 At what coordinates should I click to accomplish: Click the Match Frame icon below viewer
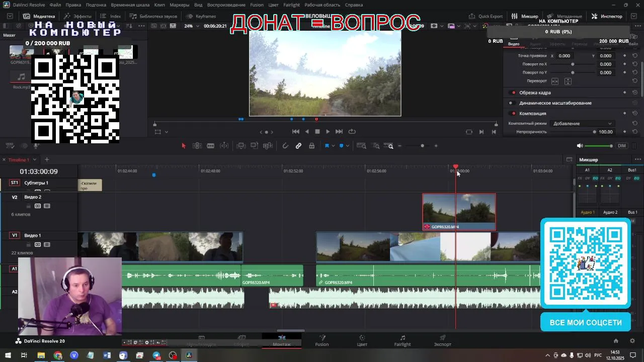tap(469, 132)
